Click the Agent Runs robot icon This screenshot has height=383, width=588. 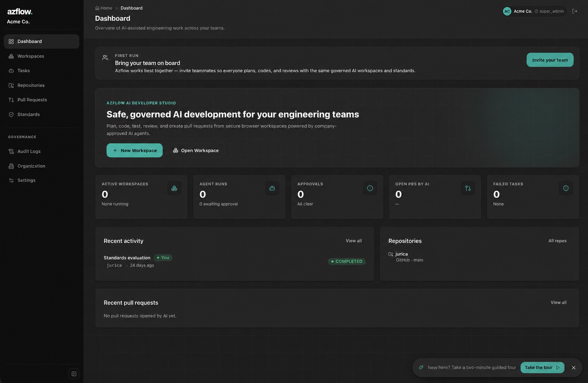[x=272, y=188]
